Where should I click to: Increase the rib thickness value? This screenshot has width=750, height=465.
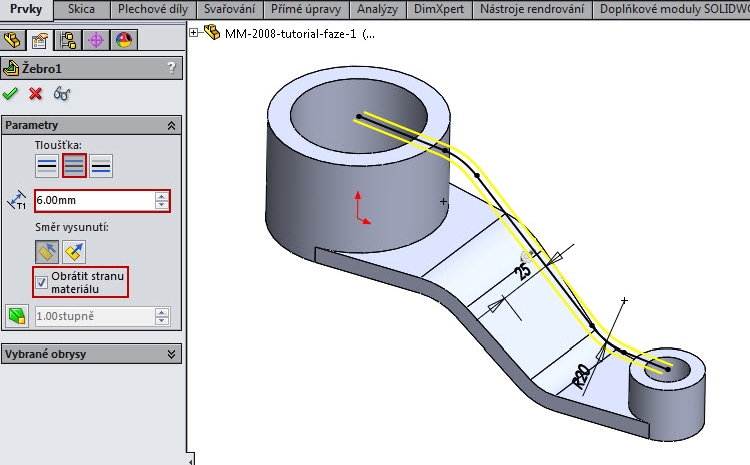tap(162, 196)
